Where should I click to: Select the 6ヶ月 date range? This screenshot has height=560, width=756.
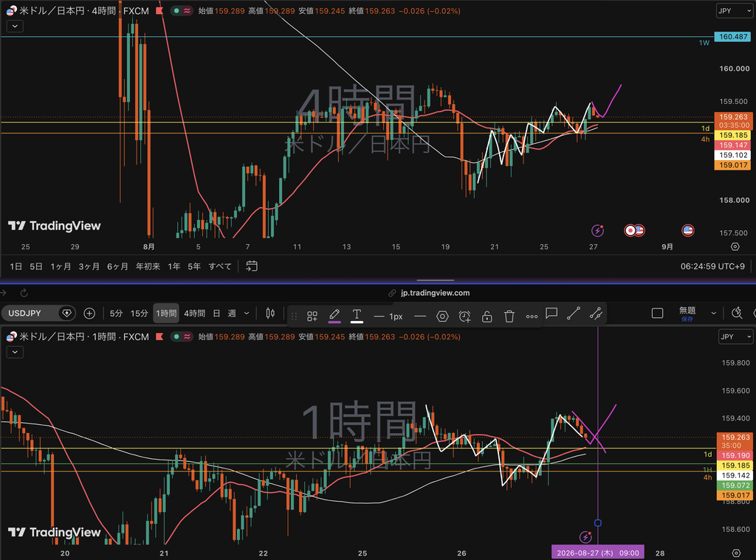[117, 266]
